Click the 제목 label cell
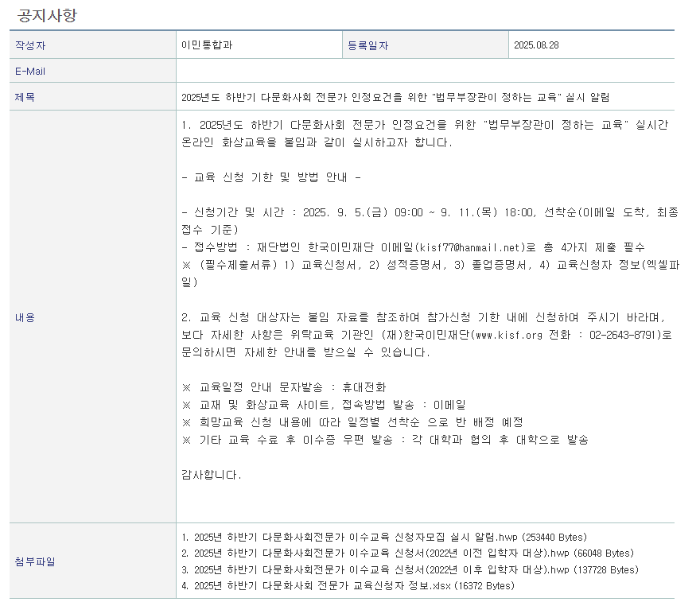The height and width of the screenshot is (602, 700). pos(92,97)
